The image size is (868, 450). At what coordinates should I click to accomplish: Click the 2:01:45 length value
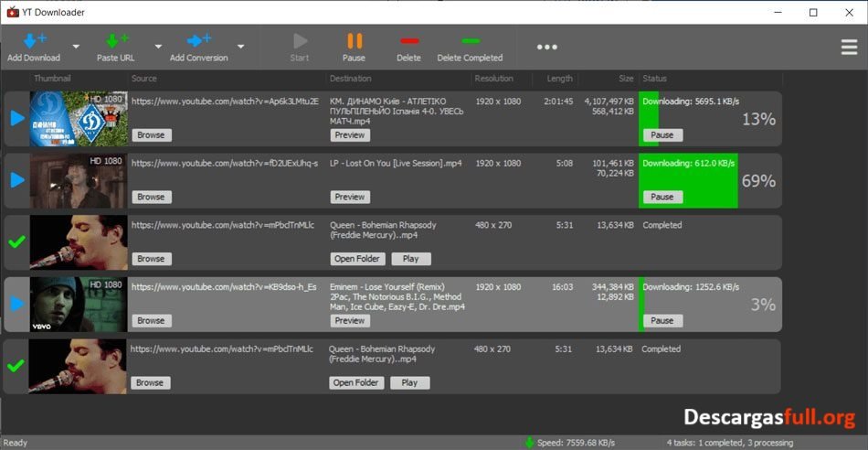pyautogui.click(x=558, y=102)
